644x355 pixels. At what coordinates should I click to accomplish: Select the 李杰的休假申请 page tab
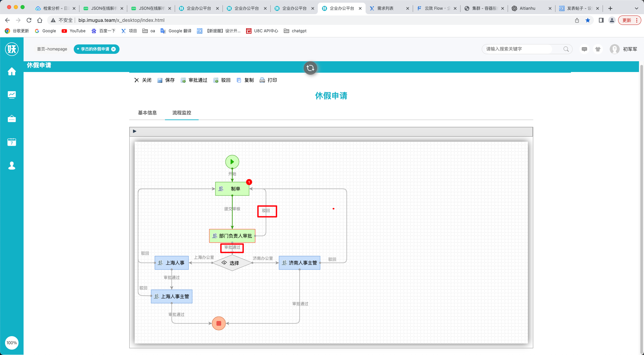95,49
